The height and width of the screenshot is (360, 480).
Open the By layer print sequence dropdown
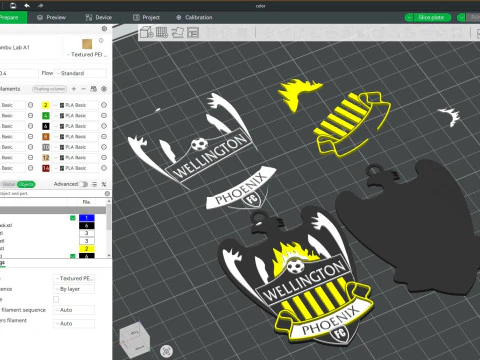(x=74, y=289)
